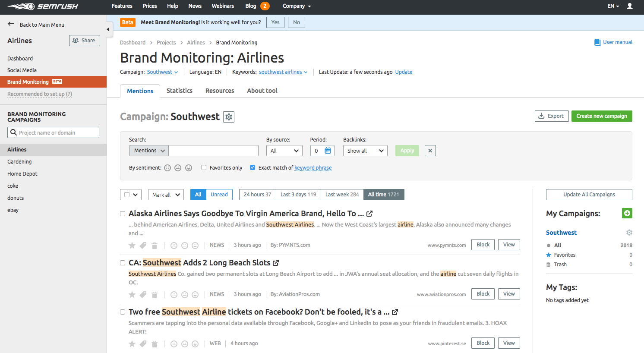Screen dimensions: 644x353
Task: Tag the Alaska Airlines mention
Action: (143, 246)
